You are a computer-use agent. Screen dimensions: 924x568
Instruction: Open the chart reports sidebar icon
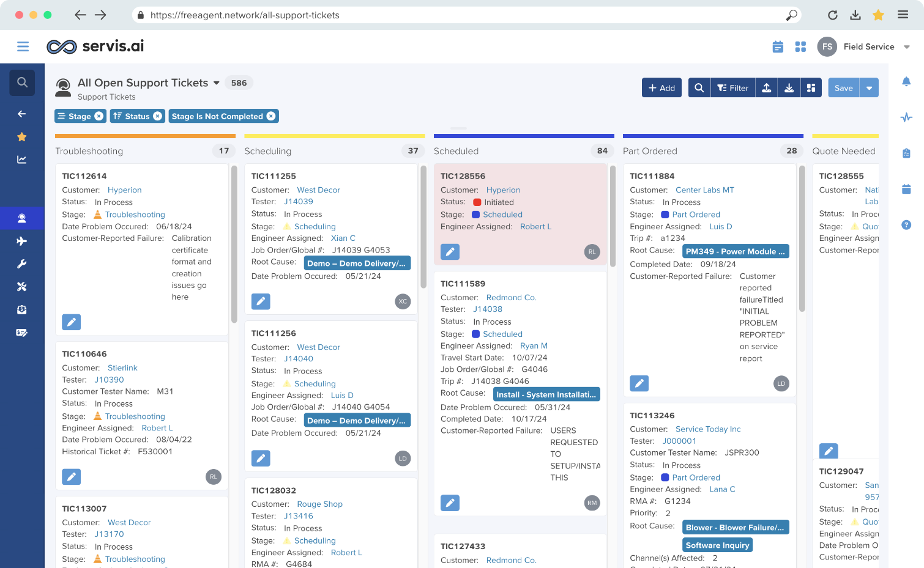[22, 160]
